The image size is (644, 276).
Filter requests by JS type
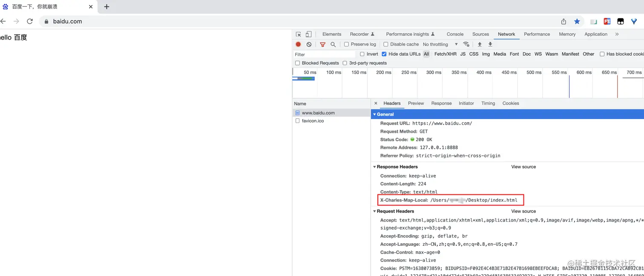coord(463,54)
